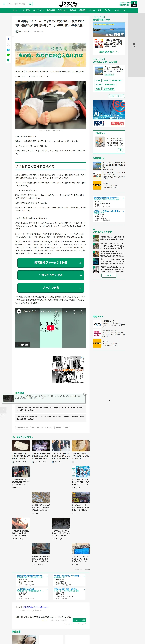Open the hamburger menu icon
145x644 pixels.
coord(4,4)
